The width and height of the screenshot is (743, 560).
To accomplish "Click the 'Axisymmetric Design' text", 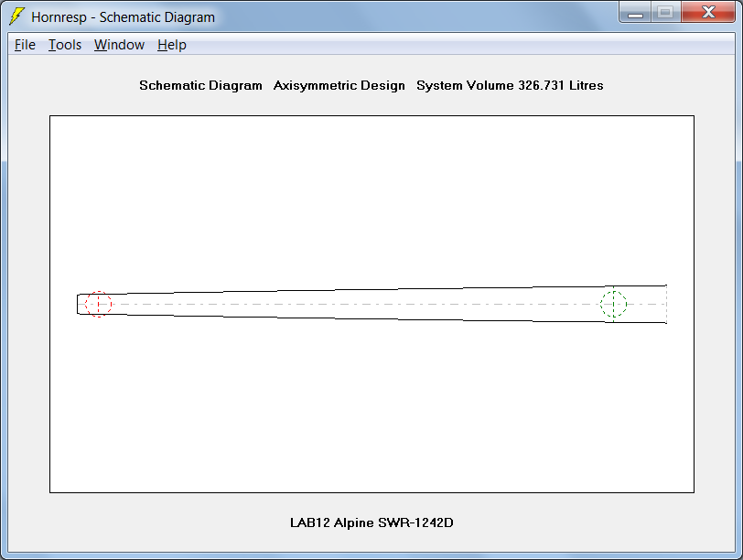I will [339, 85].
